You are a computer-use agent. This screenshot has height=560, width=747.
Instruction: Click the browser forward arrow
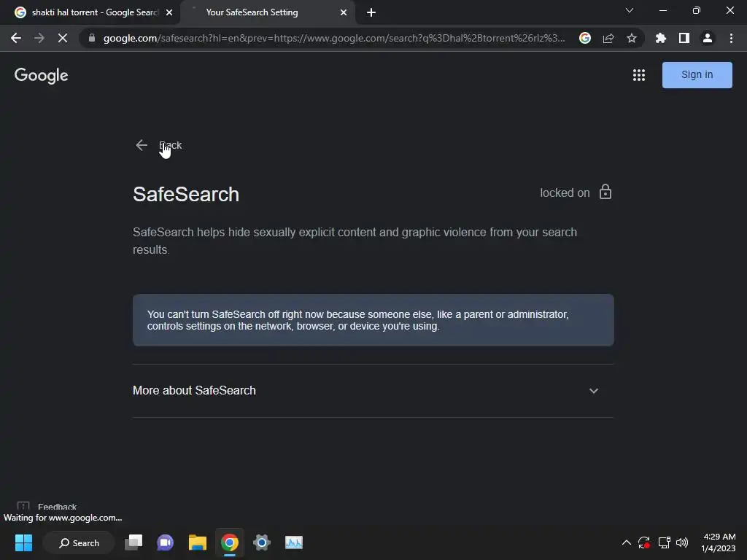click(x=39, y=38)
